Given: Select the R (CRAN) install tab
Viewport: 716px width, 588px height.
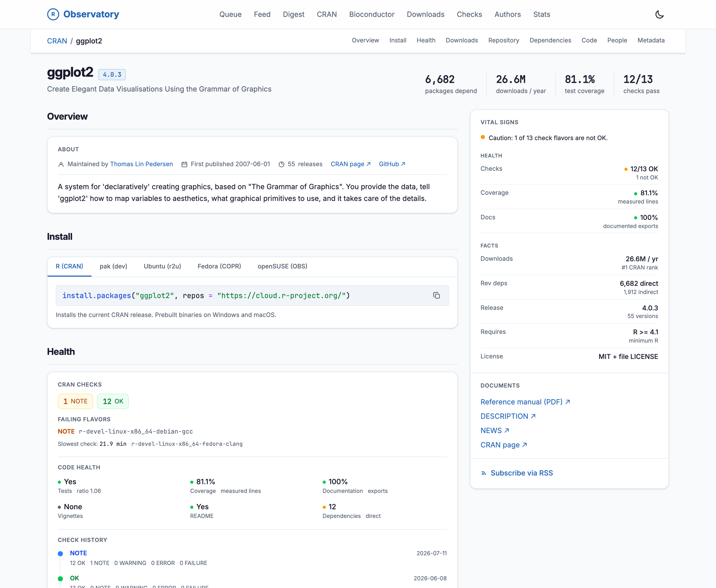Looking at the screenshot, I should tap(70, 266).
